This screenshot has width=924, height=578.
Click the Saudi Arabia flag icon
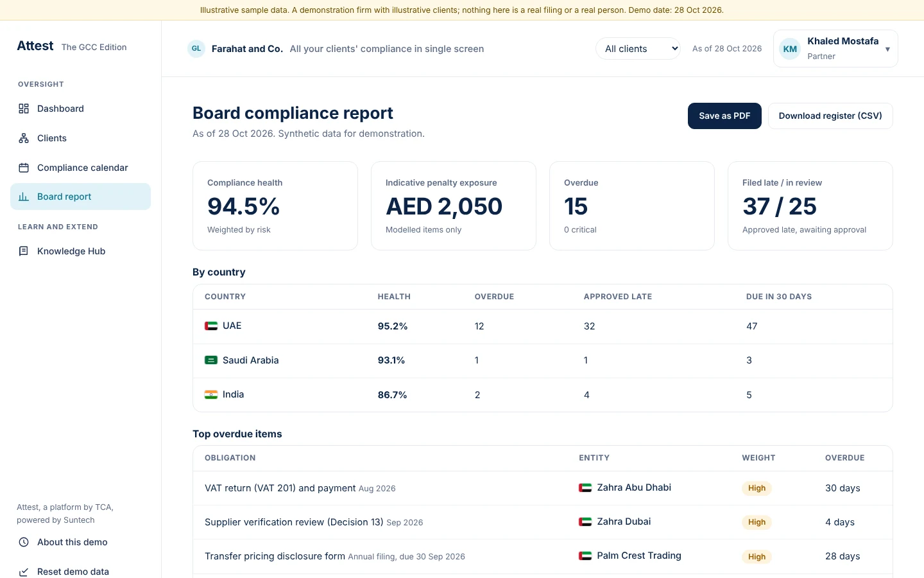211,360
